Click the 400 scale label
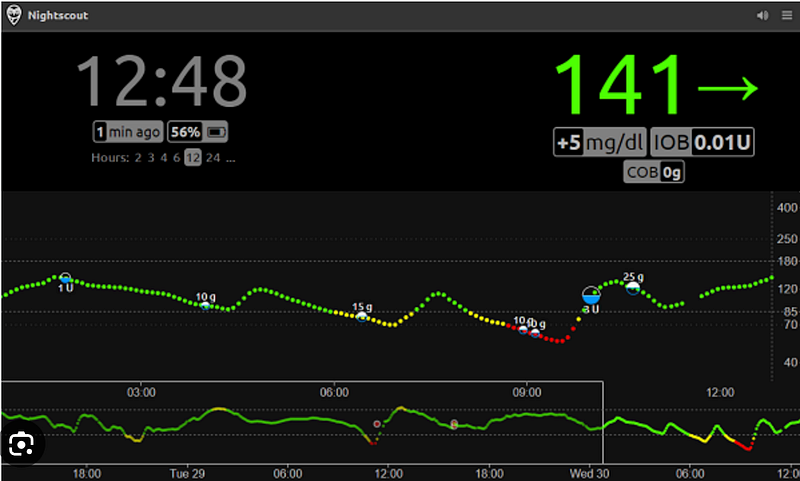Viewport: 800px width, 481px height. [787, 208]
